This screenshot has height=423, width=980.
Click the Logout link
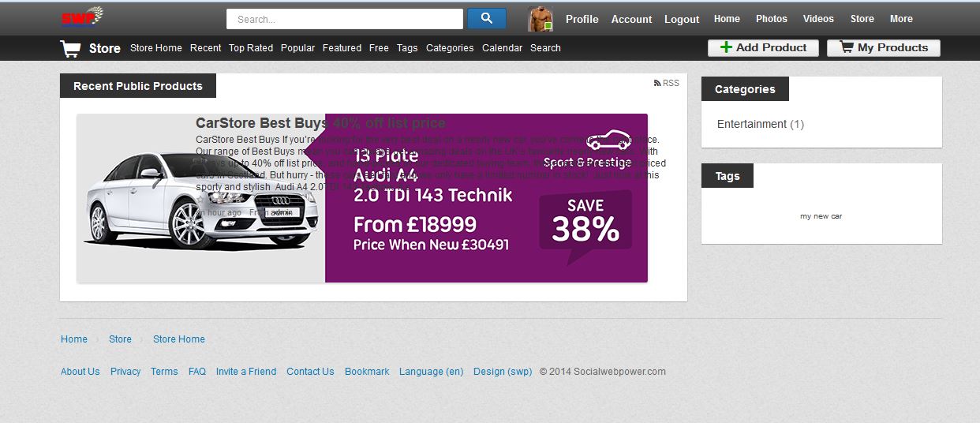pyautogui.click(x=681, y=19)
